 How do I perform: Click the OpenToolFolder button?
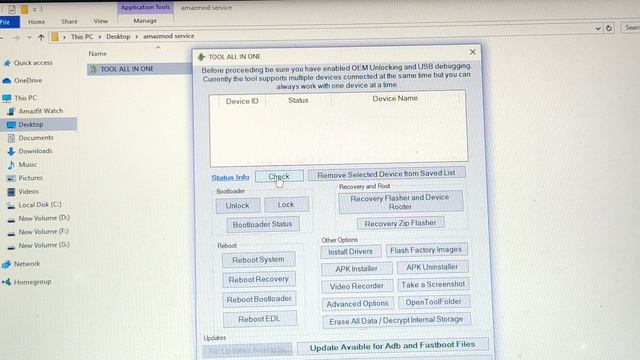(x=433, y=302)
